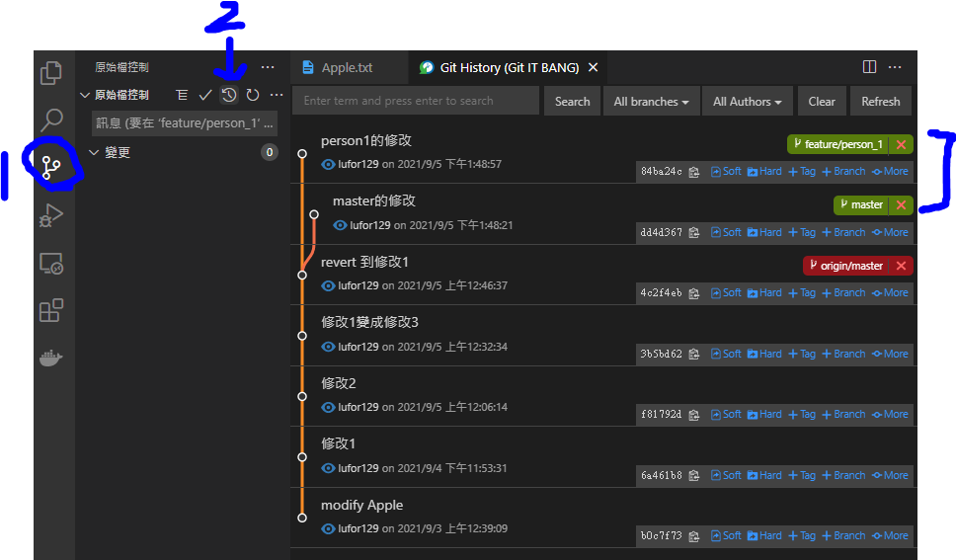Add Tag to commit b0c7f73
Screen dimensions: 956x560
[x=802, y=535]
